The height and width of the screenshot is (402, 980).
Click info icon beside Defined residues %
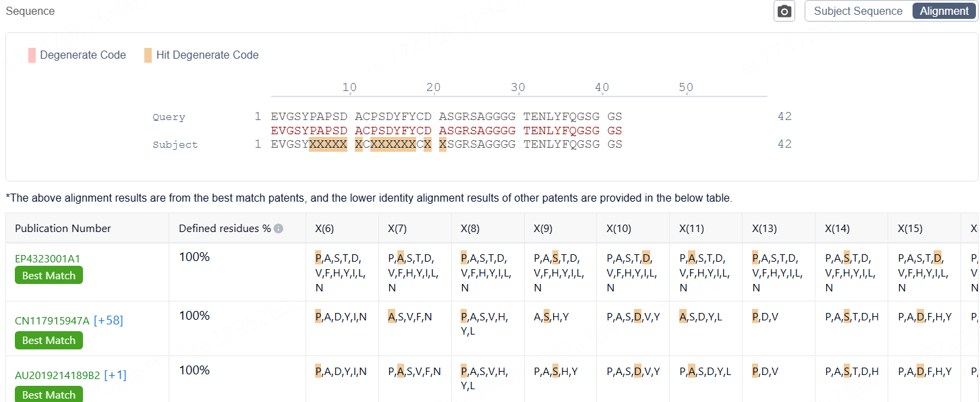(x=279, y=229)
